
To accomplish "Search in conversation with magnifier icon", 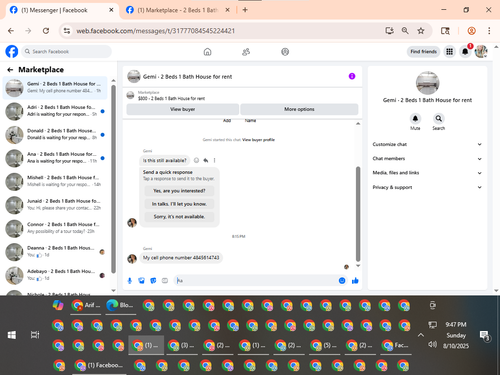I will coord(439,118).
